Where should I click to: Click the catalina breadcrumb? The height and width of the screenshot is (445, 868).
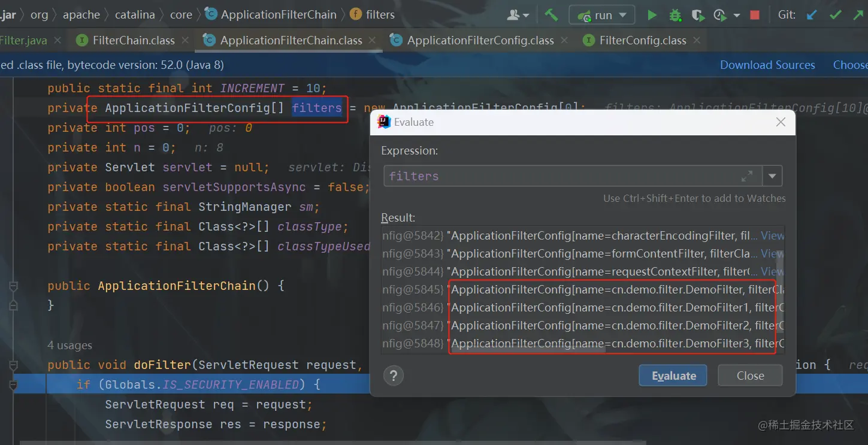point(135,15)
